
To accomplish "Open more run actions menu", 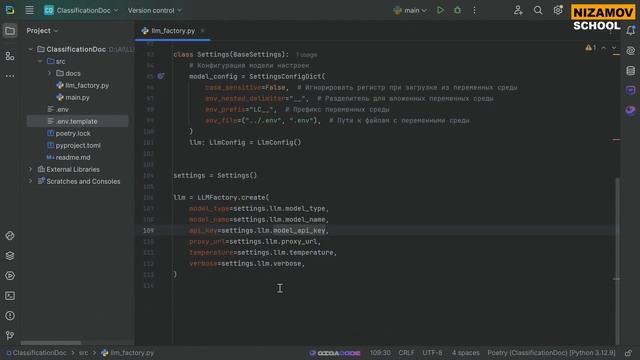I will point(474,10).
